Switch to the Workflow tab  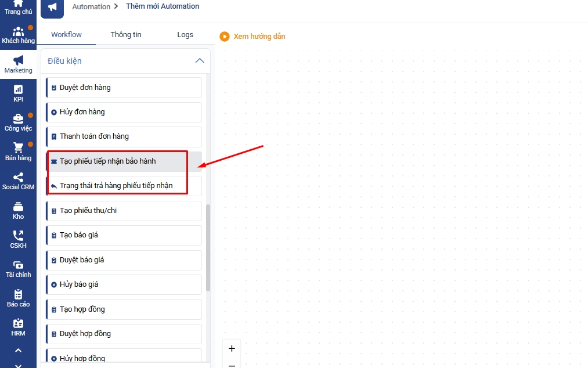pyautogui.click(x=66, y=34)
